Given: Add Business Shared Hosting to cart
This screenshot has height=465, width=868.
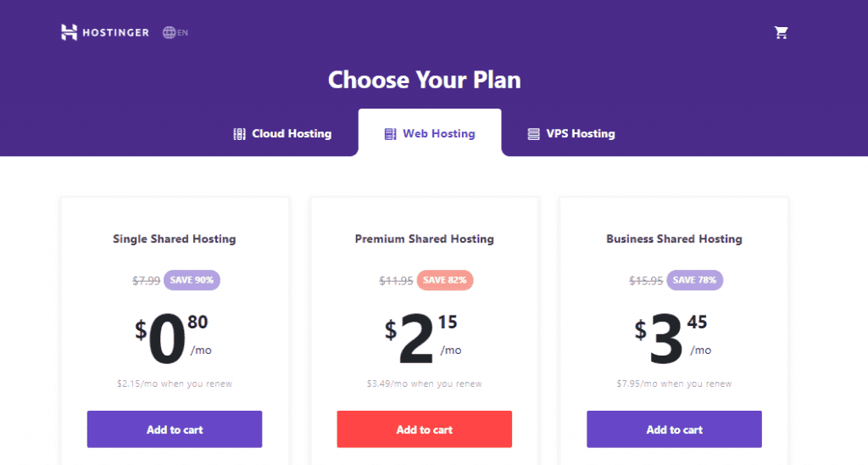Looking at the screenshot, I should [674, 429].
